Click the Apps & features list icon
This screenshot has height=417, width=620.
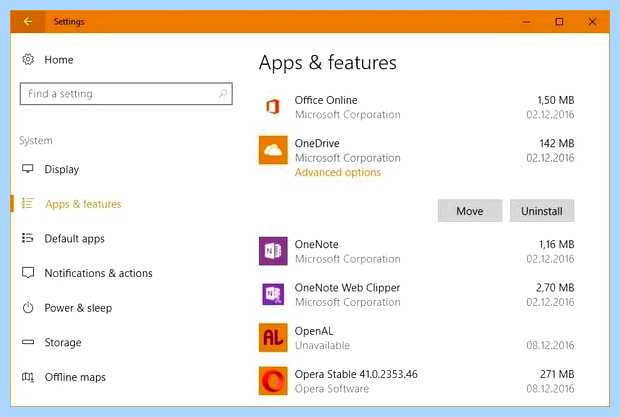(28, 204)
